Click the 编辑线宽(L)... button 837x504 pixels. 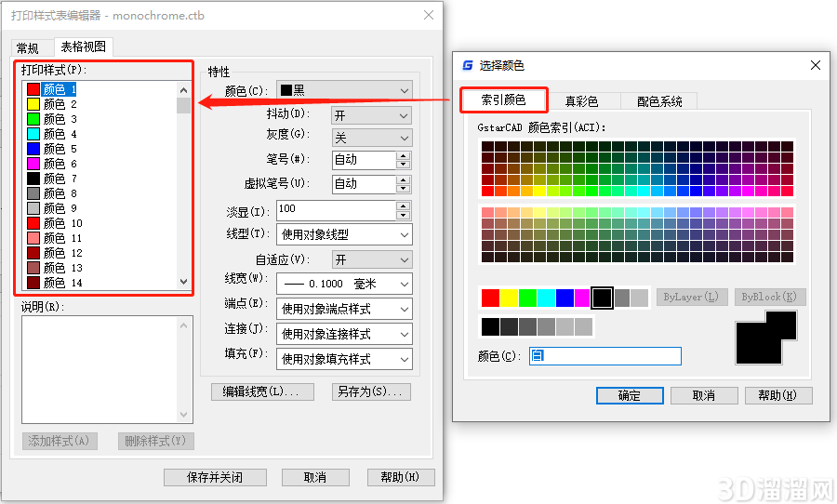[x=262, y=391]
